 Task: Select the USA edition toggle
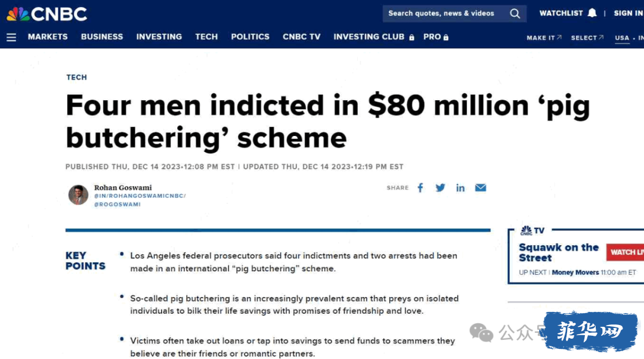click(x=622, y=38)
